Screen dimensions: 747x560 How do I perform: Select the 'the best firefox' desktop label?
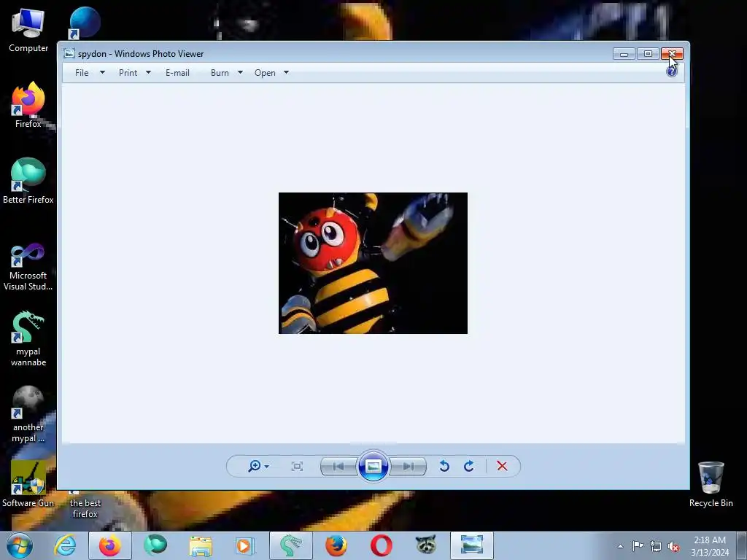[85, 508]
